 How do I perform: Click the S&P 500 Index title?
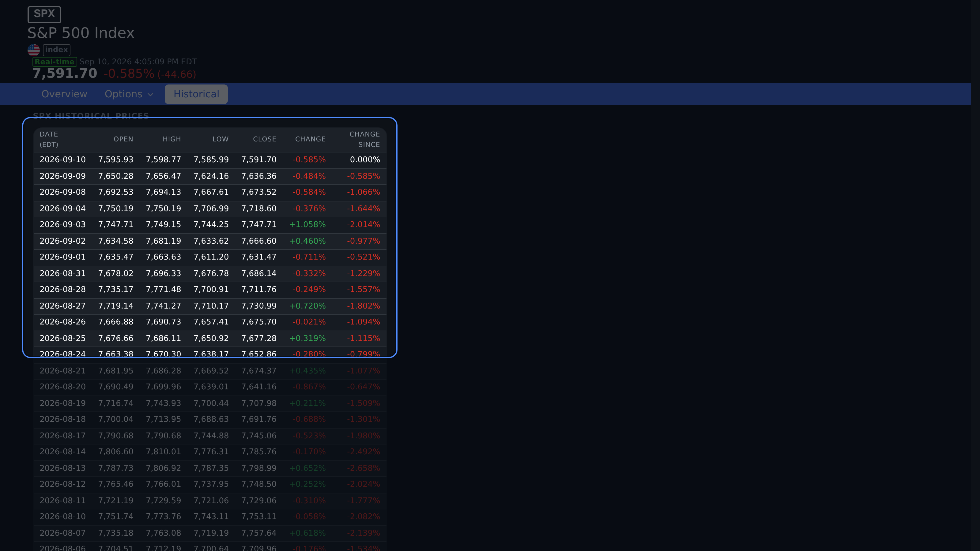pos(81,33)
